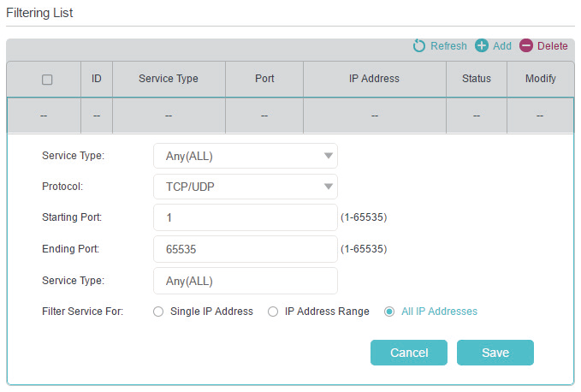Click the Status column header
The width and height of the screenshot is (581, 392).
[x=477, y=79]
